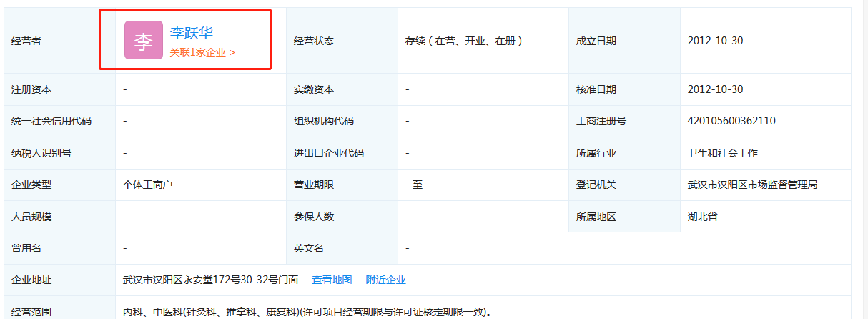This screenshot has width=868, height=319.
Task: Click the 进出口企业代码 label
Action: tap(329, 153)
